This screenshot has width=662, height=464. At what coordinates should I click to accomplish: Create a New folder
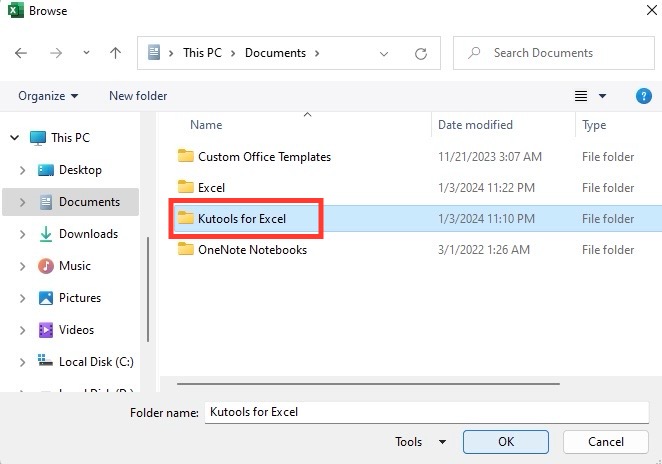click(138, 96)
